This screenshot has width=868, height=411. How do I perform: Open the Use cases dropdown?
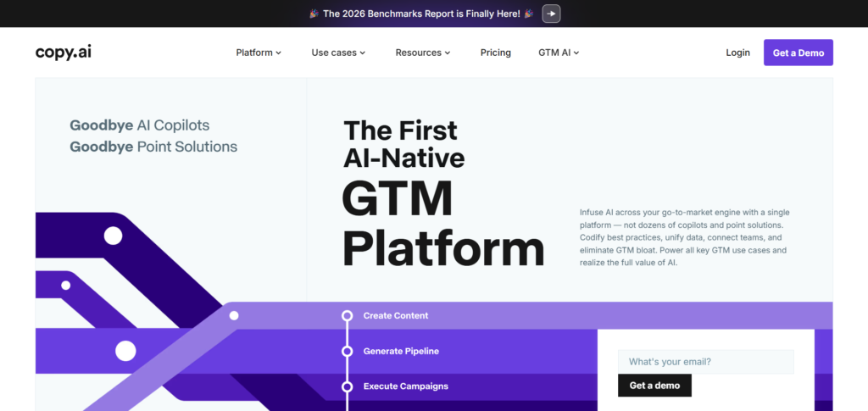pyautogui.click(x=338, y=53)
